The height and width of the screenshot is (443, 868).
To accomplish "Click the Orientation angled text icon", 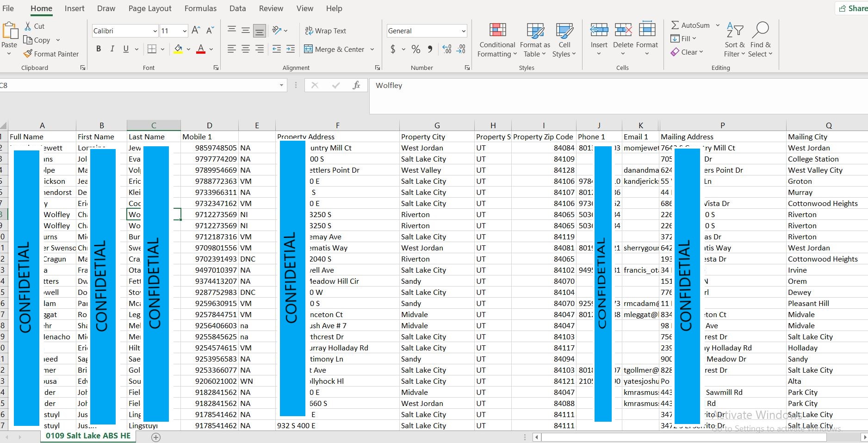I will tap(277, 31).
